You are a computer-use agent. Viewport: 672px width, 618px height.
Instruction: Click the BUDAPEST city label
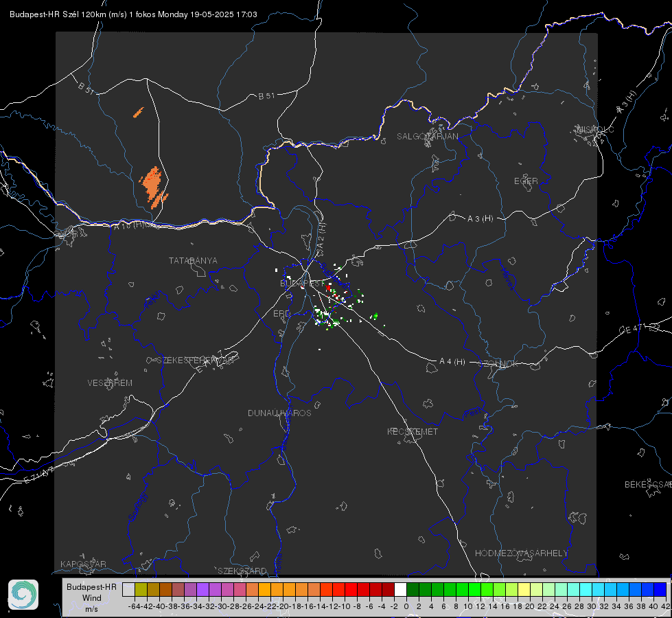pos(303,284)
